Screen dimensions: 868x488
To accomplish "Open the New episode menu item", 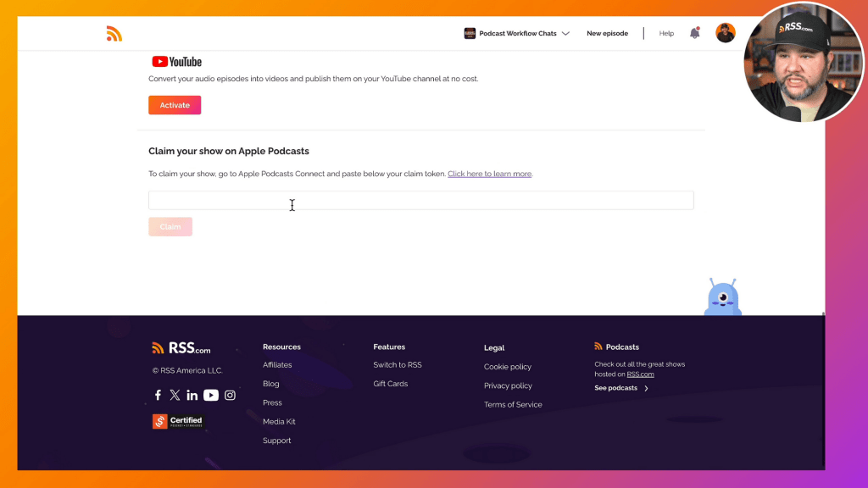I will (x=607, y=34).
